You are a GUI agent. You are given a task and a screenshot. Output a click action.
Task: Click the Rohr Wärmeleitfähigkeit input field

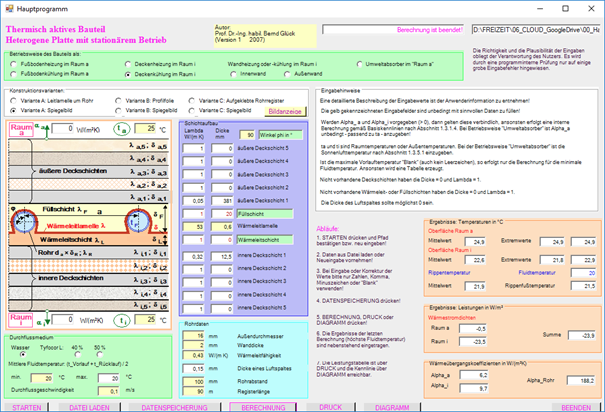193,355
